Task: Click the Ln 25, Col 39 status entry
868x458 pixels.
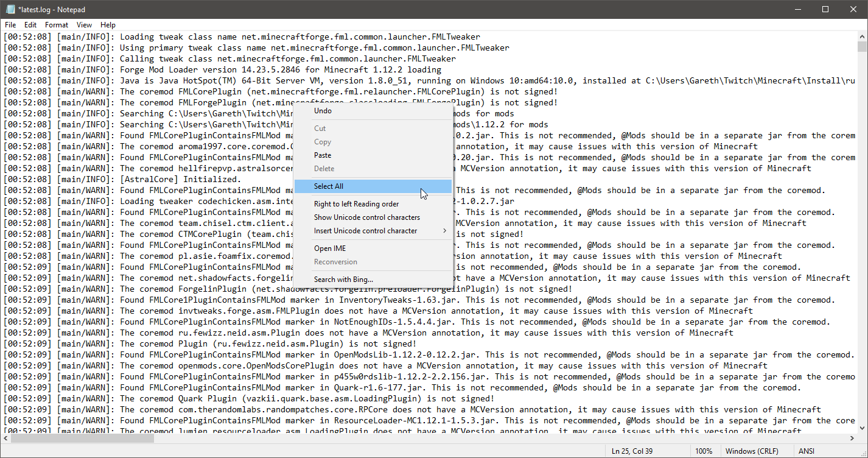Action: [x=633, y=451]
